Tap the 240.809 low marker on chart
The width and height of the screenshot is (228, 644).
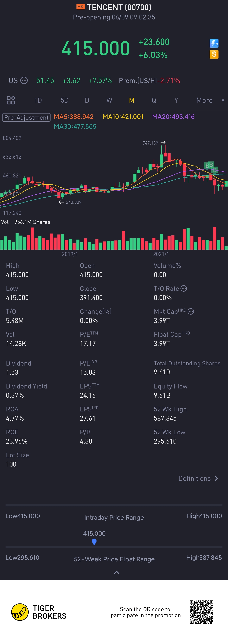70,202
